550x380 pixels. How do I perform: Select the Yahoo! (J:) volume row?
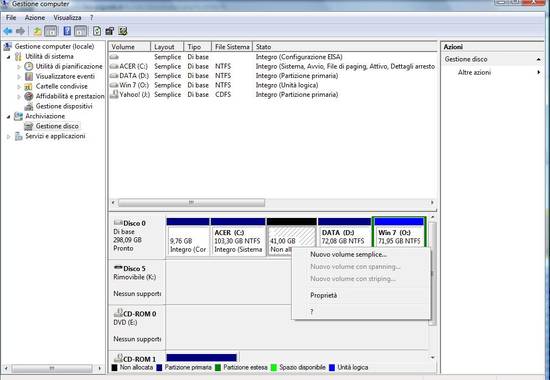point(273,95)
